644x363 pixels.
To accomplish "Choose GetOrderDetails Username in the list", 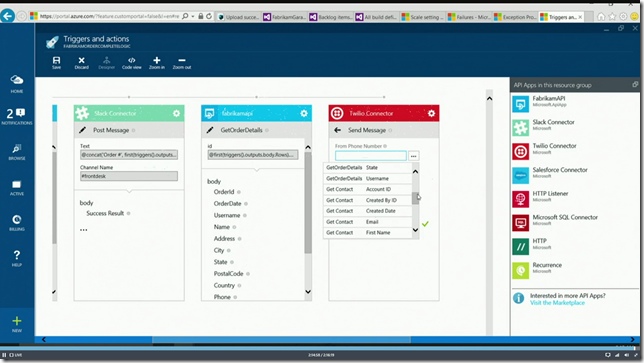I will [368, 179].
